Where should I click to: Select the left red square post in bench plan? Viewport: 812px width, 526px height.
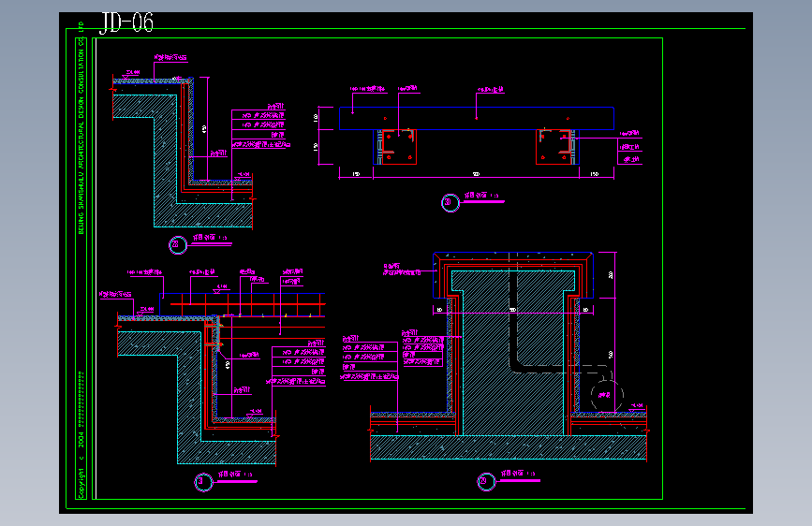click(x=399, y=147)
